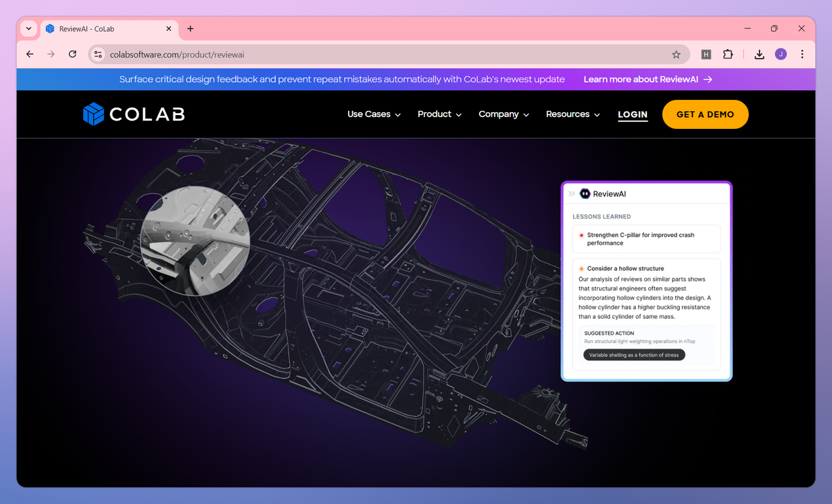Viewport: 832px width, 504px height.
Task: Click the orange dot beside Consider a hollow structure
Action: tap(581, 268)
